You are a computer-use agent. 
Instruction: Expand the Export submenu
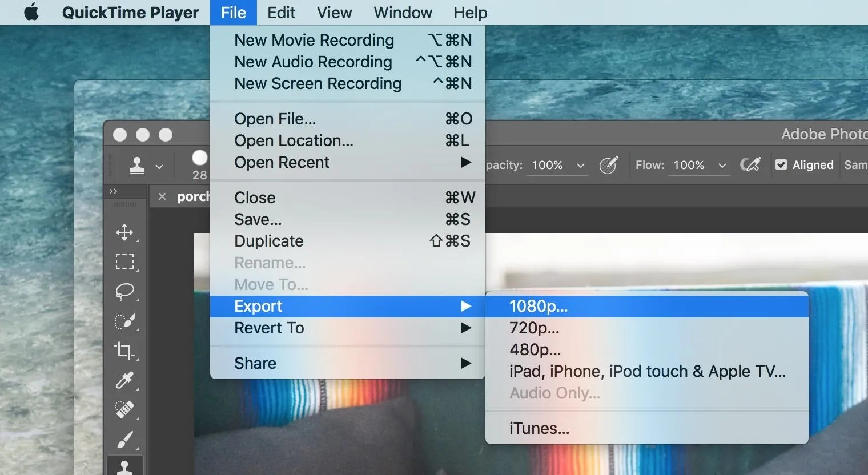(x=348, y=307)
